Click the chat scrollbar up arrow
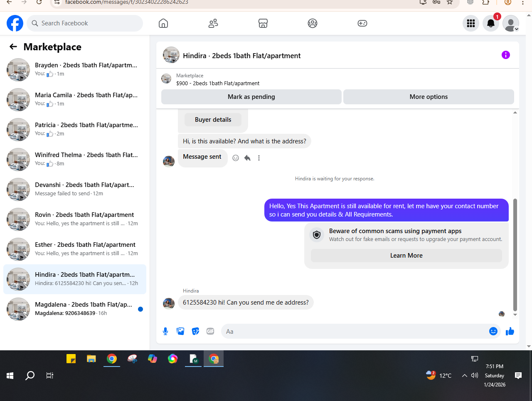Screen dimensions: 532x401 [515, 113]
